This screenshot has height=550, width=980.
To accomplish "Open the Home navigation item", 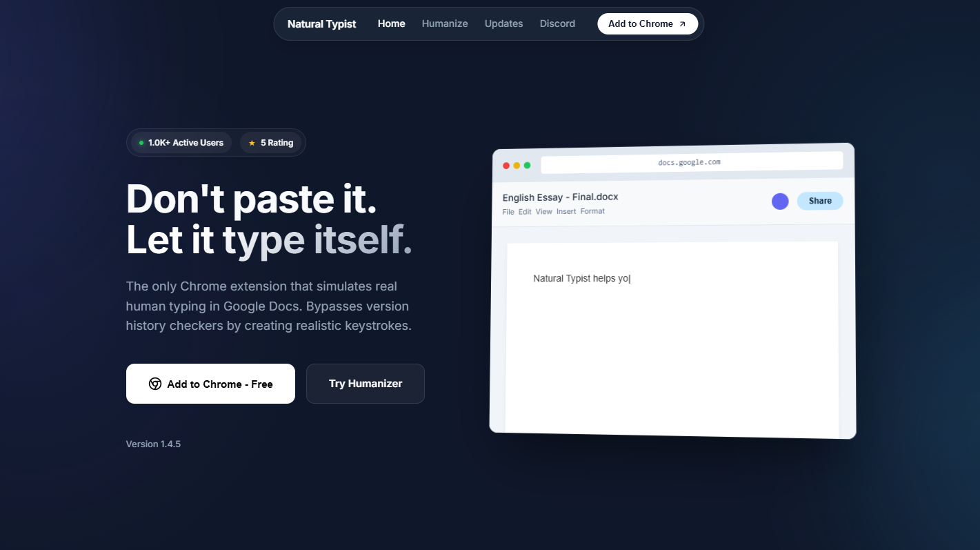I will click(391, 23).
